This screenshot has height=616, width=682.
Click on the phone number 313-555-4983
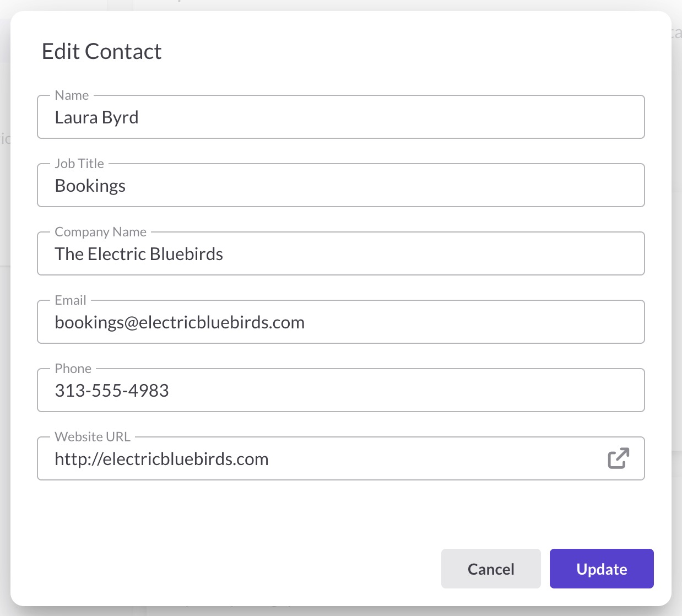coord(112,391)
